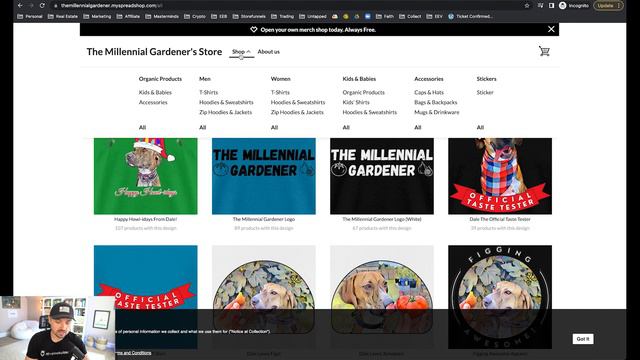Click the browser Update button
This screenshot has height=360, width=640.
(608, 5)
